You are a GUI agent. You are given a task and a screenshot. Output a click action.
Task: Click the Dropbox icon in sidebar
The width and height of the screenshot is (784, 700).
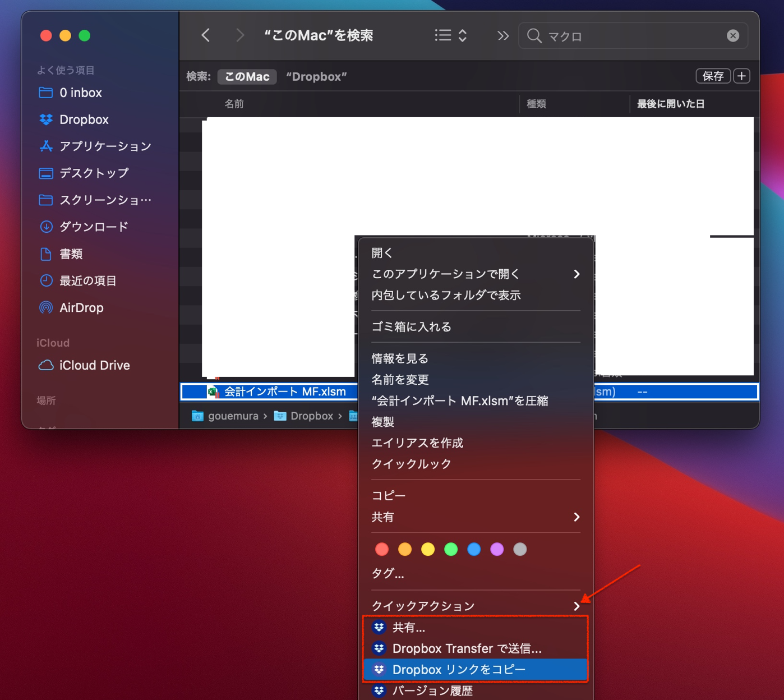(46, 119)
